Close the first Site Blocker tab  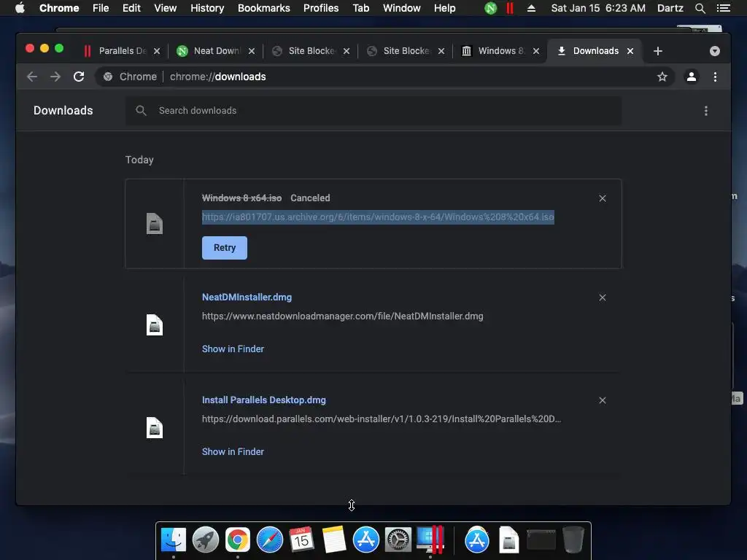[347, 51]
